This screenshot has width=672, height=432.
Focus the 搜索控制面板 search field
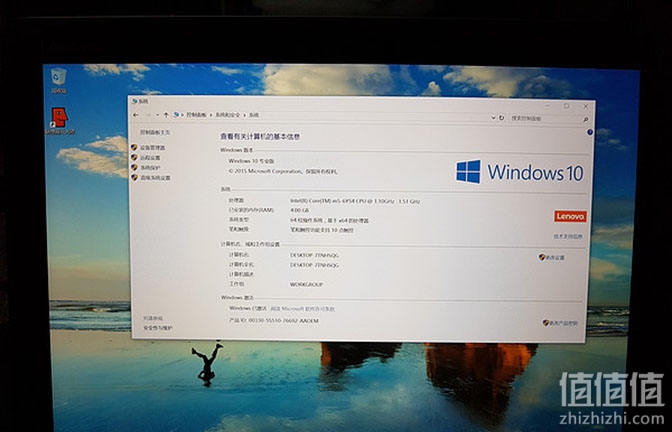pyautogui.click(x=546, y=118)
